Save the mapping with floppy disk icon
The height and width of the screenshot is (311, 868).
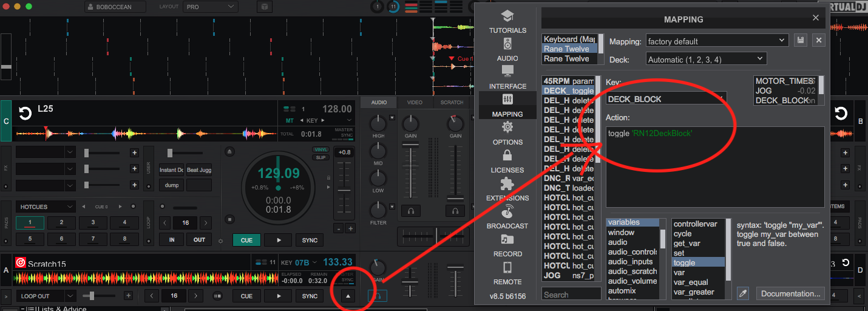tap(801, 40)
